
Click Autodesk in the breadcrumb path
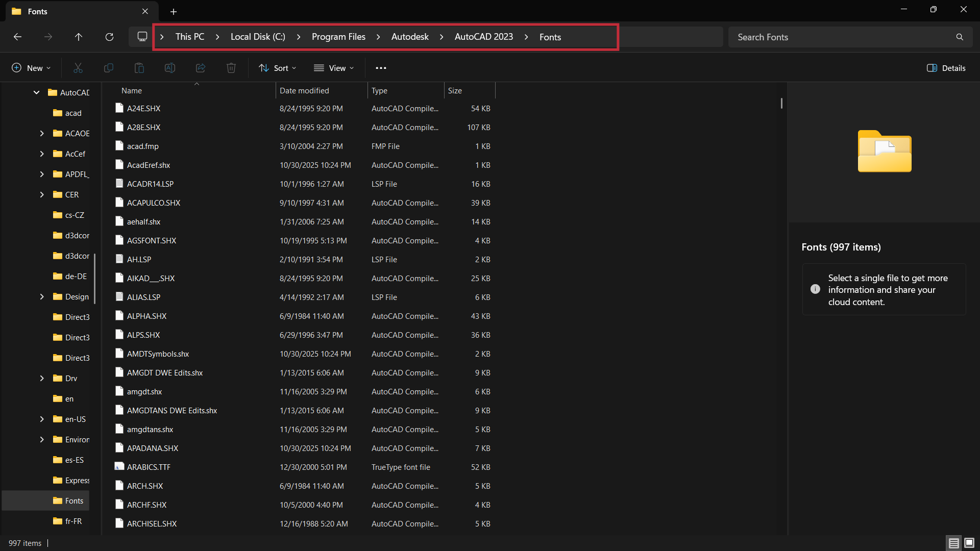click(x=410, y=37)
